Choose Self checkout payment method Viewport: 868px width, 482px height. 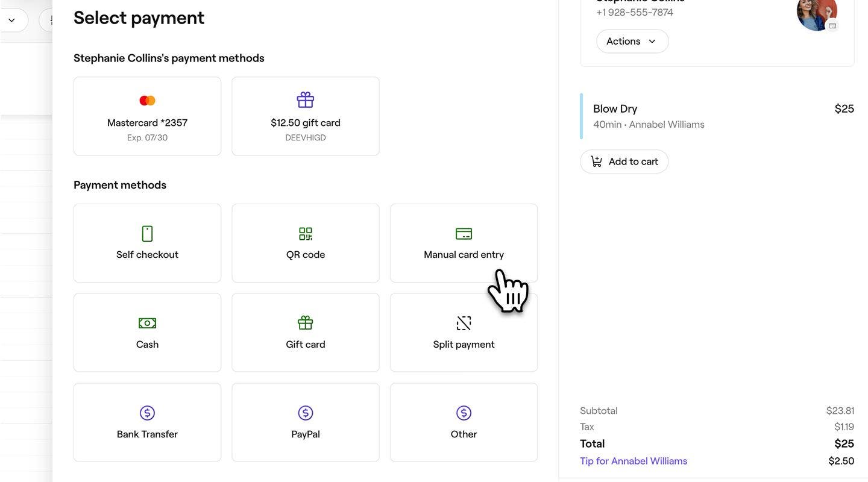point(147,243)
